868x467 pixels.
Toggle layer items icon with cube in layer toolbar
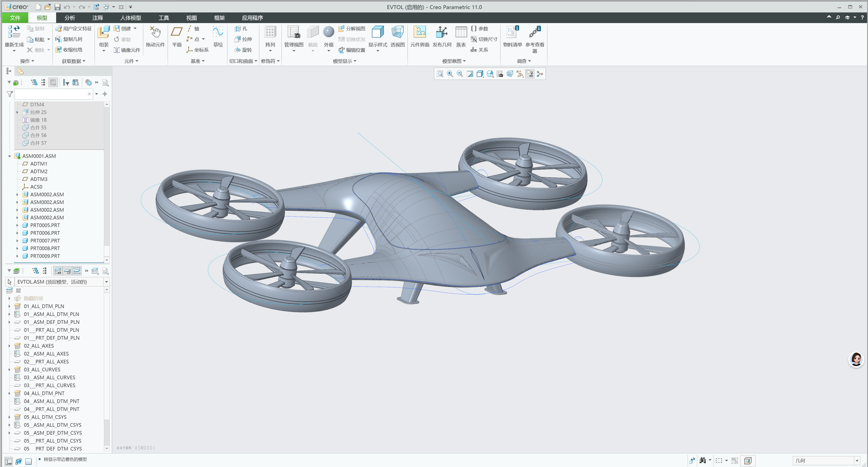(x=67, y=271)
